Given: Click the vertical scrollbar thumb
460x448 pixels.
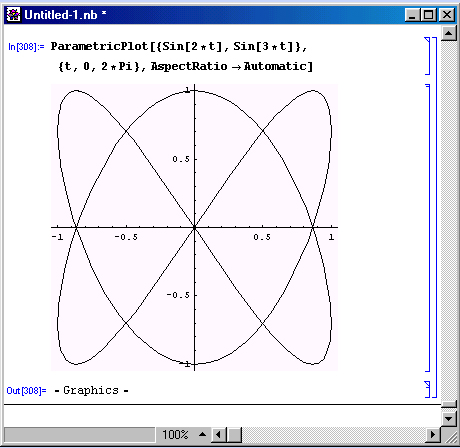Looking at the screenshot, I should 449,404.
